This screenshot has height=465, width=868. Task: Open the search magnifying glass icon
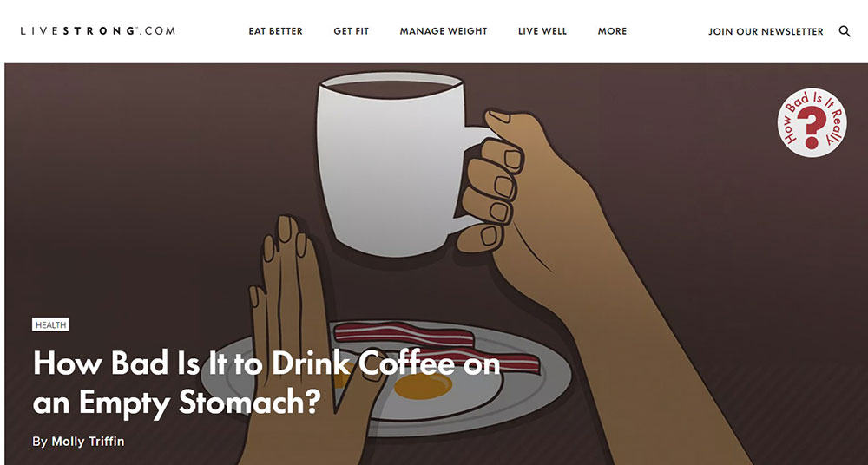(x=845, y=31)
